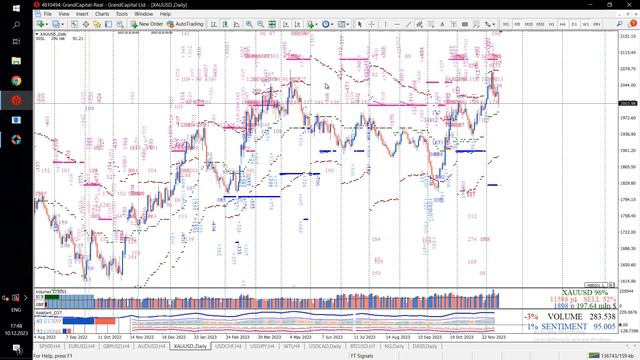Switch to the EURUSD,H4 chart tab

tap(82, 346)
